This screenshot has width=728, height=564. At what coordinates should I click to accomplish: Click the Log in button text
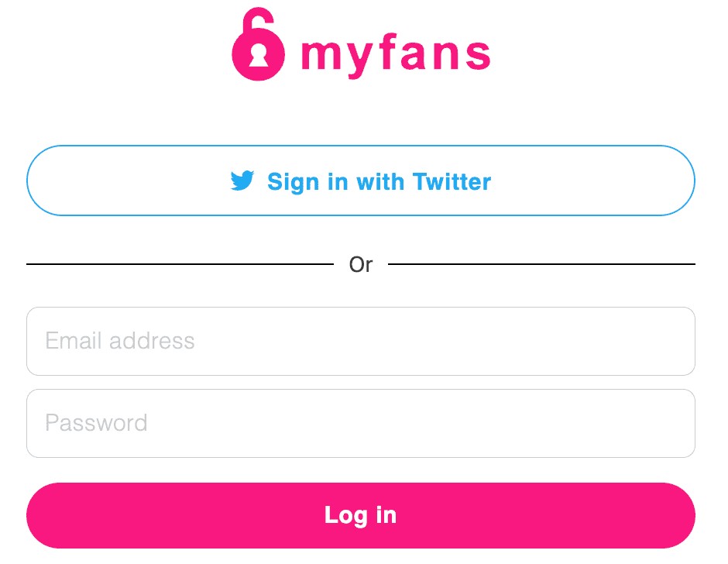(x=361, y=514)
